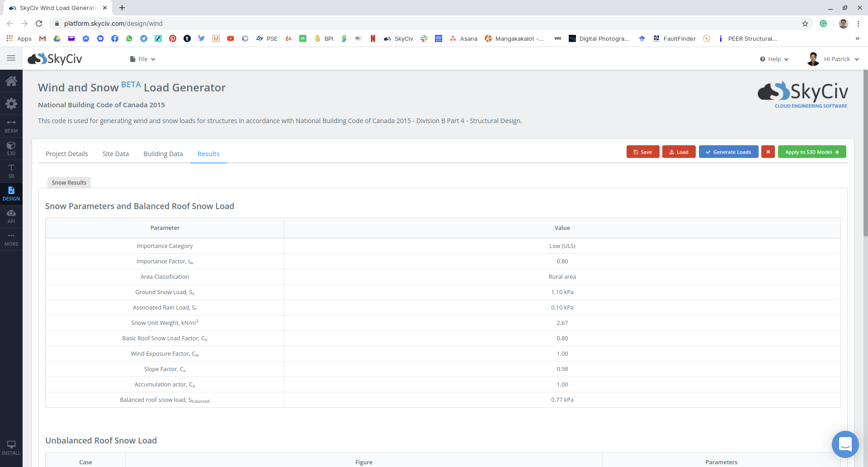
Task: Bookmark this page with star icon
Action: pos(805,24)
